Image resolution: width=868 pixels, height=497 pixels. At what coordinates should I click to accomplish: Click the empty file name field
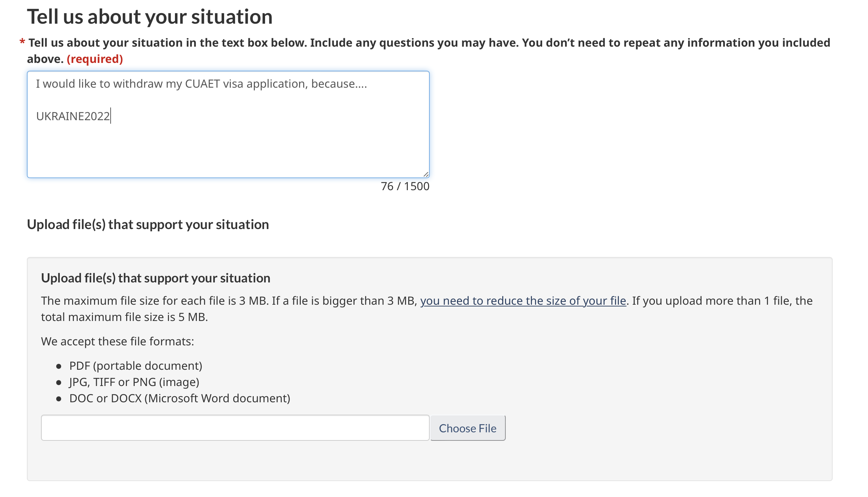(x=235, y=428)
